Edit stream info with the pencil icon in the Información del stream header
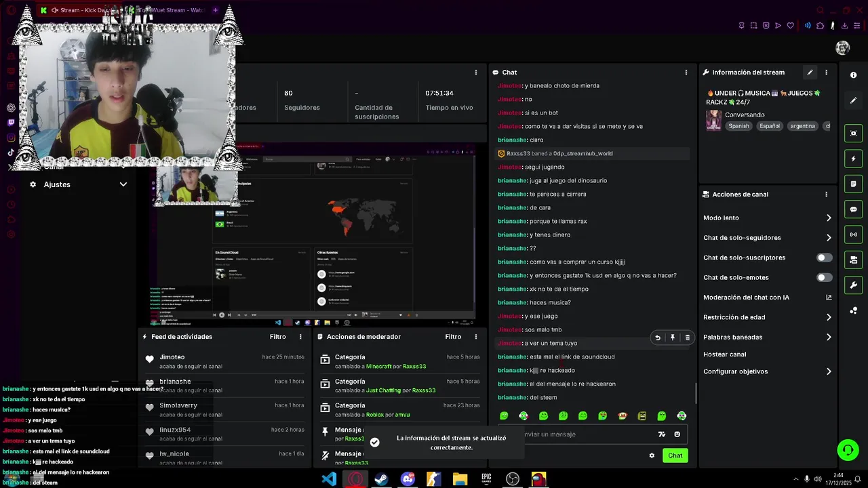Screen dimensions: 868x488 [x=810, y=73]
